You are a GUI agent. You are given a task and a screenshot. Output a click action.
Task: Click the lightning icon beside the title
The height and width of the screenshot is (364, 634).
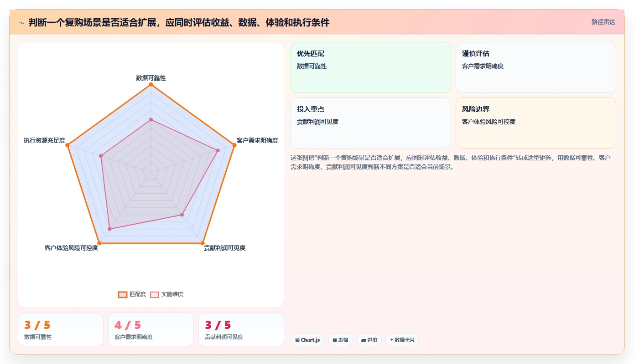(x=22, y=22)
